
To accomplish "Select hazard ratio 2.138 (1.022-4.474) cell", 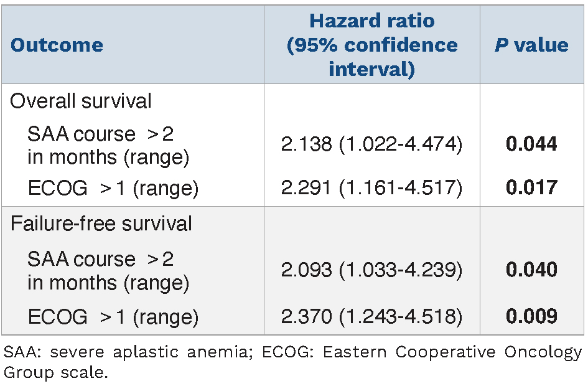I will coord(371,145).
